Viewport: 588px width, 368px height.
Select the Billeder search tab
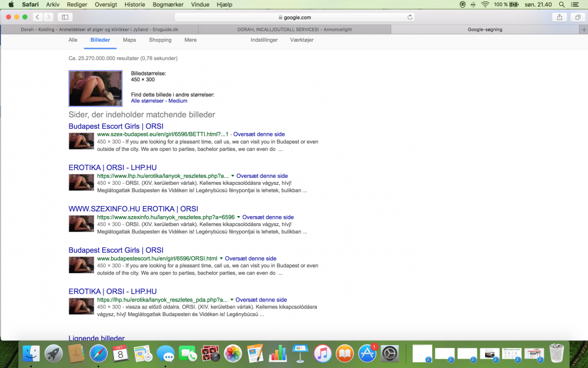click(100, 40)
